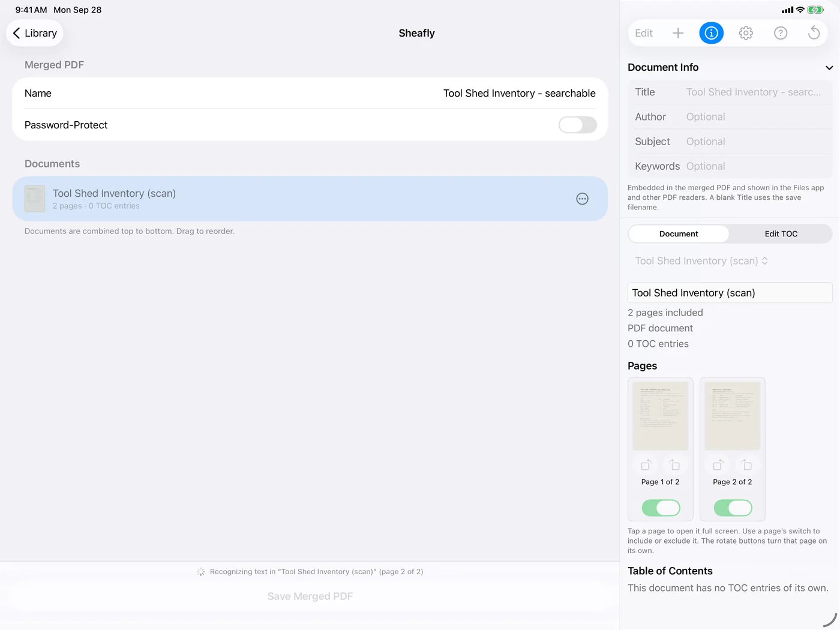This screenshot has width=840, height=630.
Task: Tap the 'PDF document' text
Action: [660, 328]
